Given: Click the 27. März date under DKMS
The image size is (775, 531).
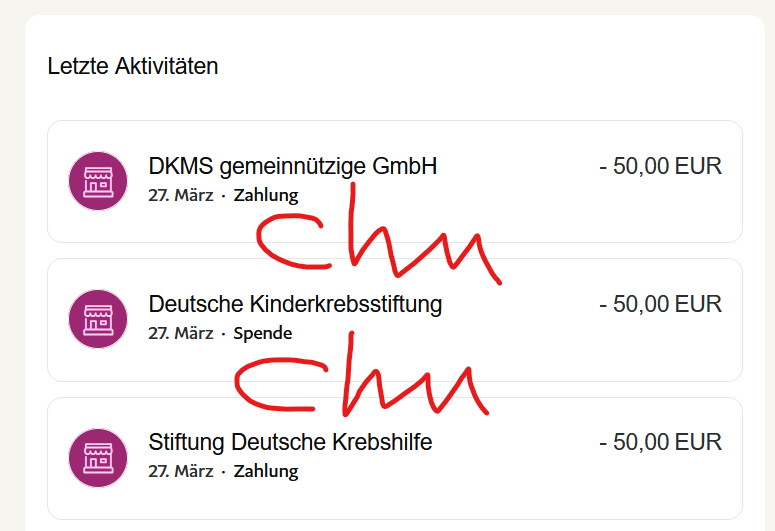Looking at the screenshot, I should click(180, 195).
